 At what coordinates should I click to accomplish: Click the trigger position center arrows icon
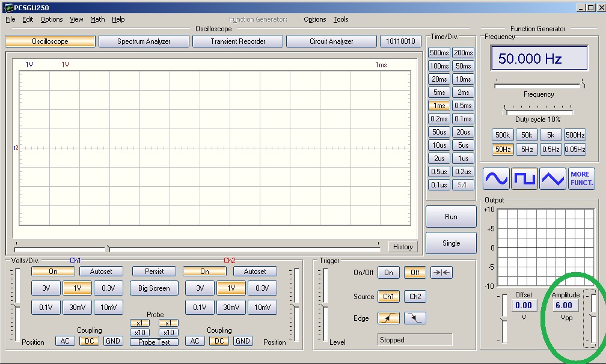441,273
